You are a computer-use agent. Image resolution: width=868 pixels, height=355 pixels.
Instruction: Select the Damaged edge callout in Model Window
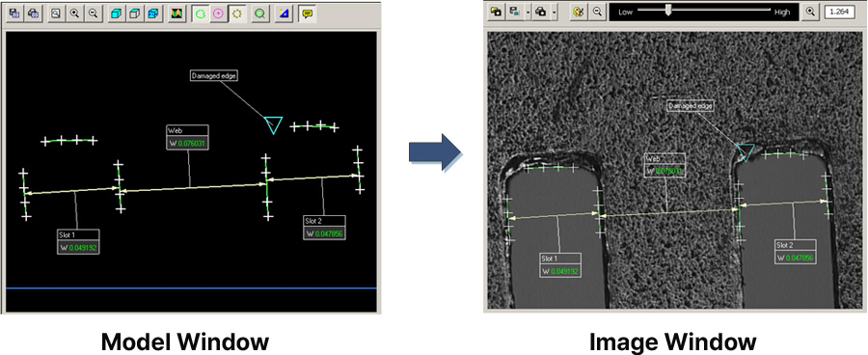(214, 76)
